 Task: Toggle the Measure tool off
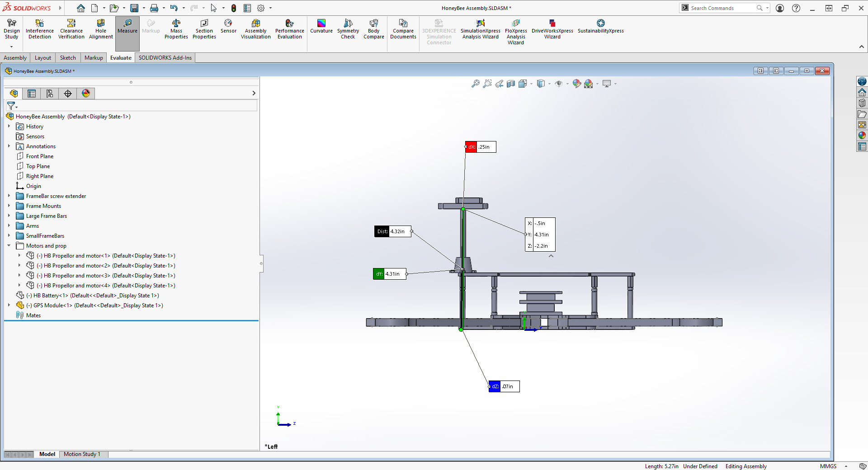pos(127,26)
